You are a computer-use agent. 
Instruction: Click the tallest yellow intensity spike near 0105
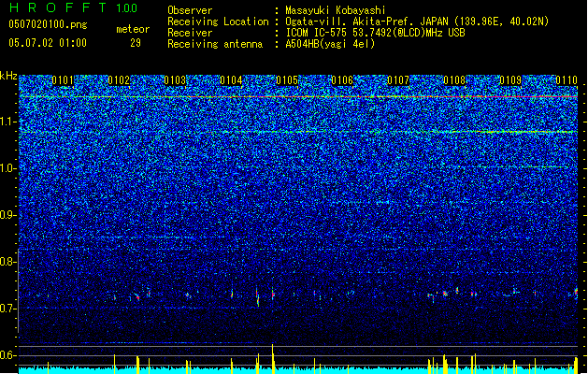click(x=273, y=359)
